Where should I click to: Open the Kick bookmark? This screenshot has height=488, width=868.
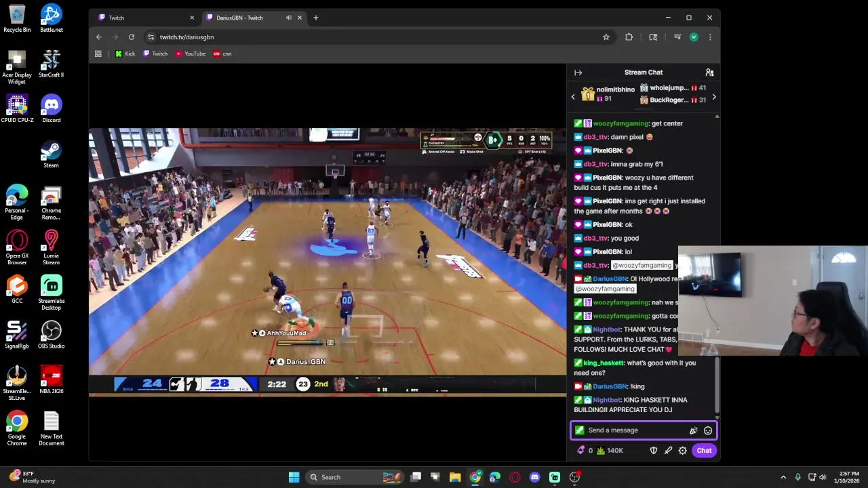point(125,54)
